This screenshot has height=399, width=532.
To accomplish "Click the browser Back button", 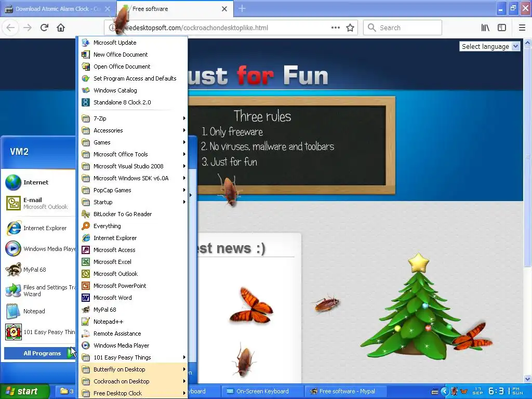I will [x=10, y=28].
